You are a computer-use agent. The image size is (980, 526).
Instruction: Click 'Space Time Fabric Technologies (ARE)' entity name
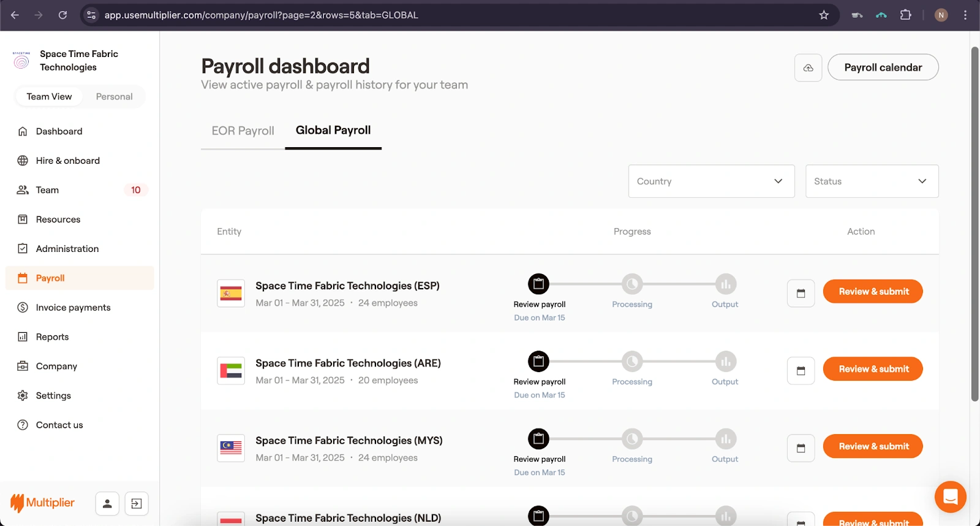tap(348, 363)
